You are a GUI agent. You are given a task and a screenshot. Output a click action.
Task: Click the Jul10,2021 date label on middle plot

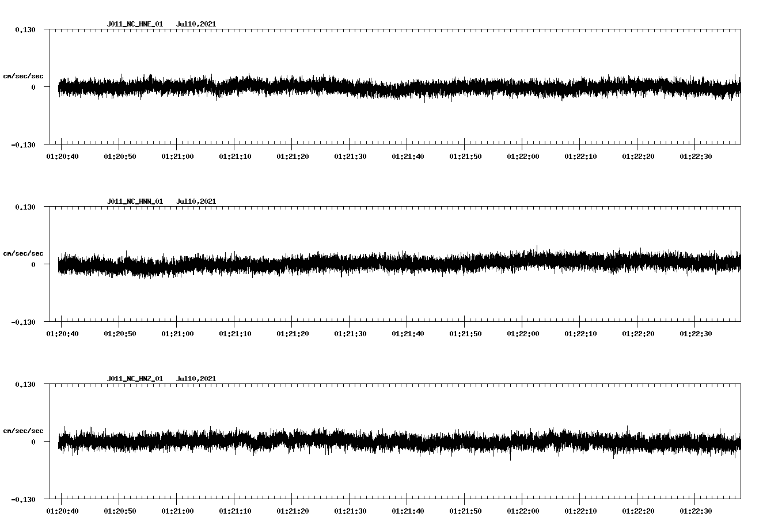click(x=196, y=201)
